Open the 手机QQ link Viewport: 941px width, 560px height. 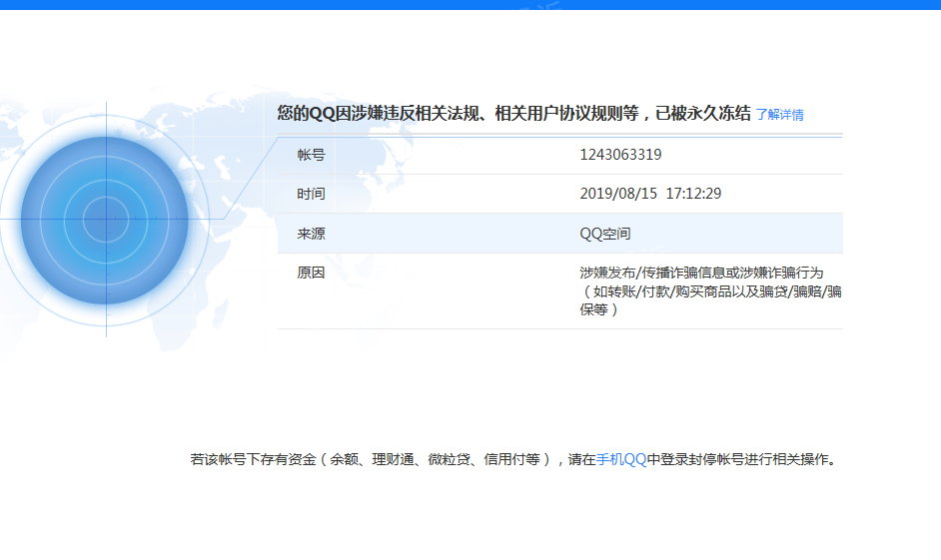(621, 459)
